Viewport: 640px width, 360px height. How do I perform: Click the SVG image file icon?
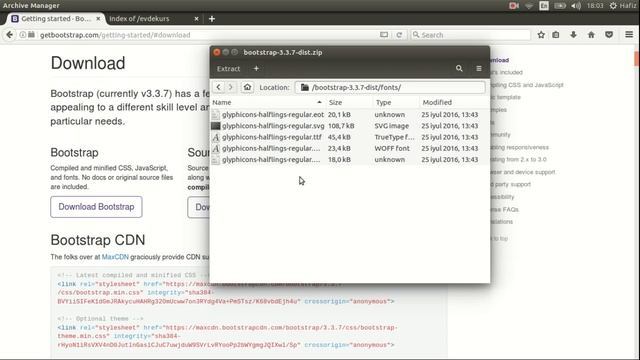tap(216, 126)
